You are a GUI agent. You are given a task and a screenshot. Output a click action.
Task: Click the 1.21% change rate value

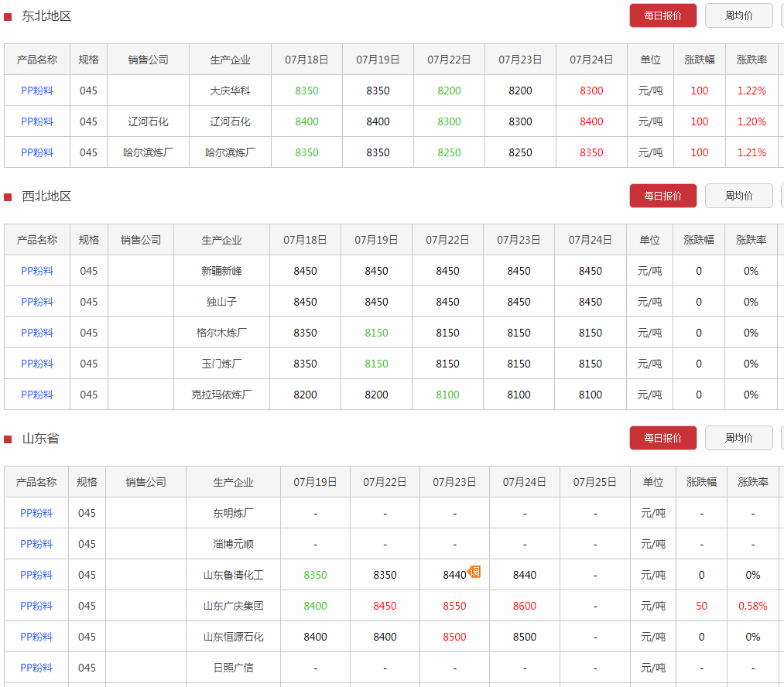[751, 153]
